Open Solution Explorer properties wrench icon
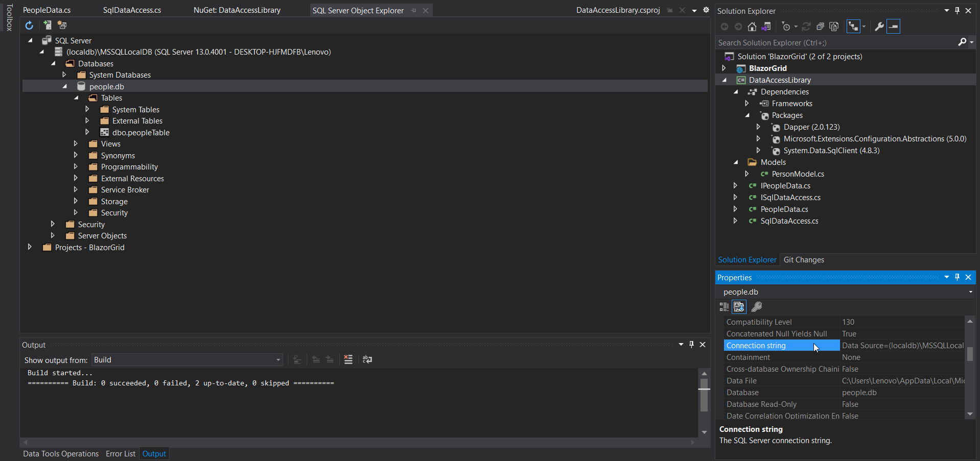Viewport: 980px width, 461px height. click(x=879, y=27)
